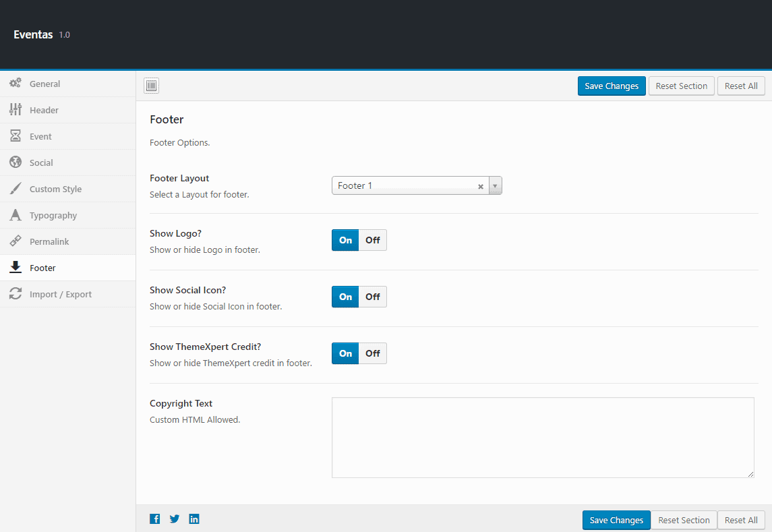Keep Show Logo set to On

(345, 239)
